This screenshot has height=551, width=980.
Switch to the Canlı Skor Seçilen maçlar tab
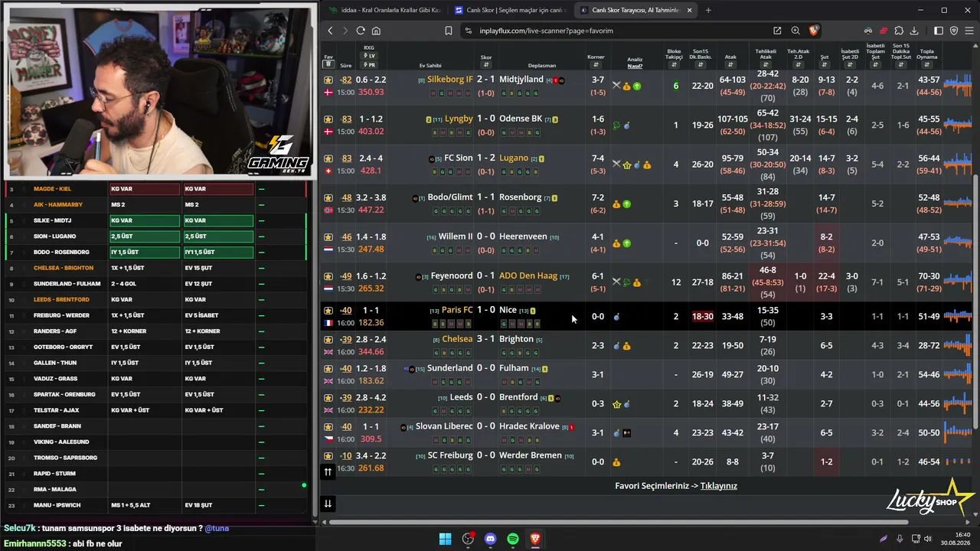(510, 10)
